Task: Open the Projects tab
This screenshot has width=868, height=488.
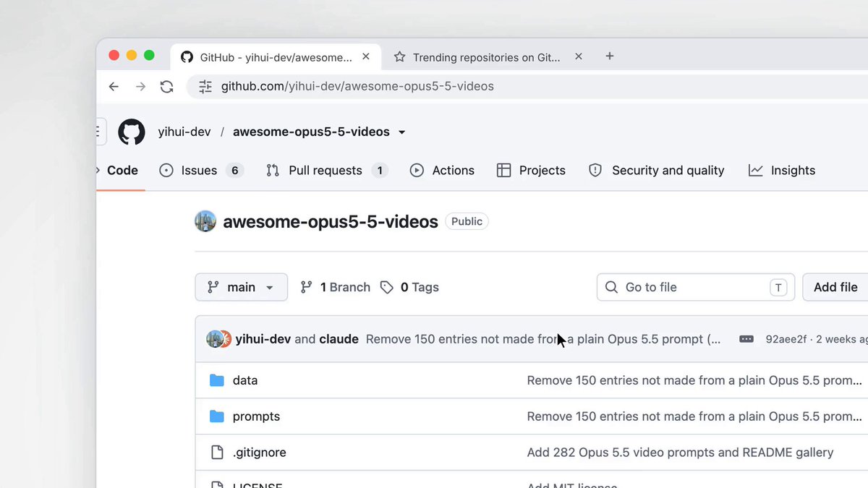Action: point(531,171)
